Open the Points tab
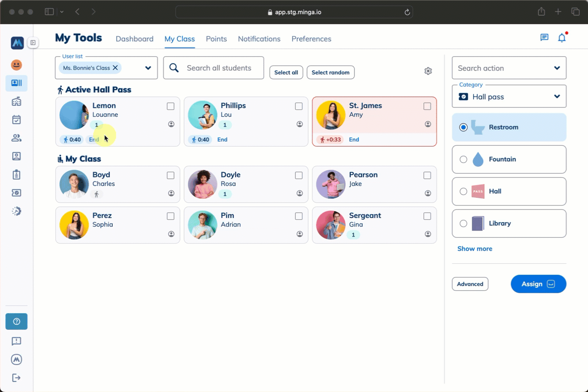The height and width of the screenshot is (392, 588). pyautogui.click(x=216, y=39)
